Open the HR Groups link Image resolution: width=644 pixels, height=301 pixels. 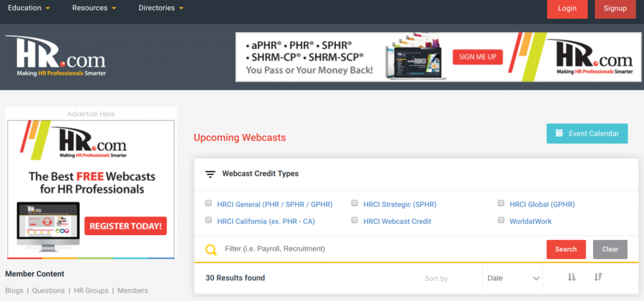coord(91,290)
